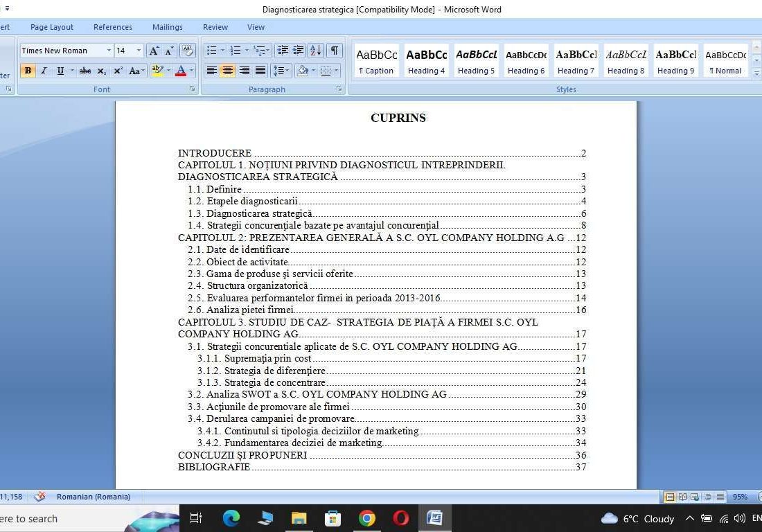Apply subscript formatting
762x532 pixels.
(x=100, y=69)
